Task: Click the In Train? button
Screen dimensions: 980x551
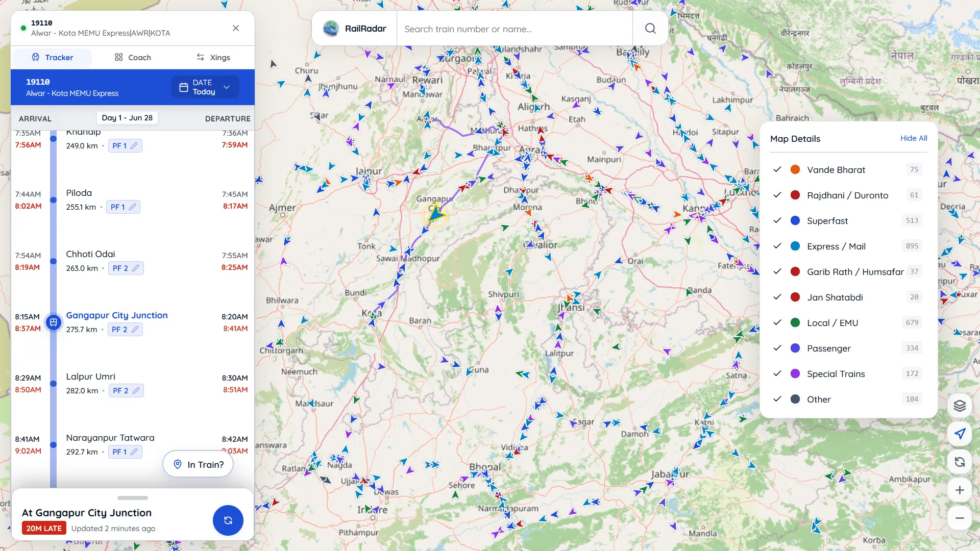Action: pos(198,464)
